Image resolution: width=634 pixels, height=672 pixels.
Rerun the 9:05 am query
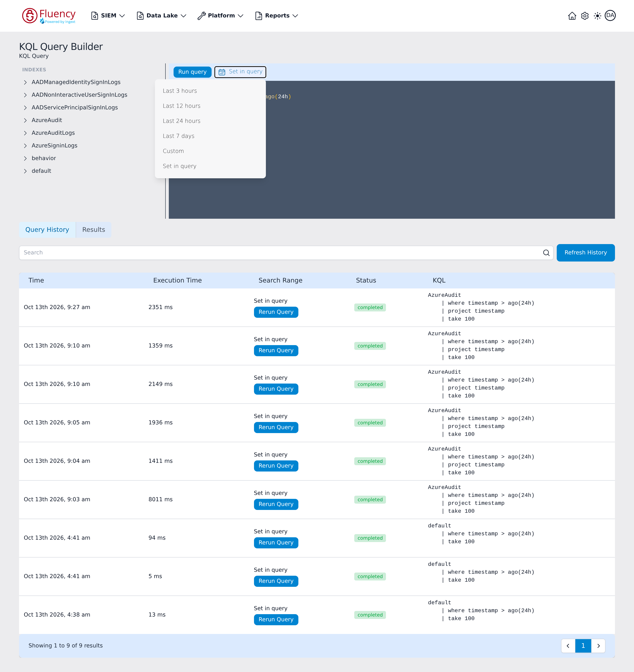click(x=276, y=427)
